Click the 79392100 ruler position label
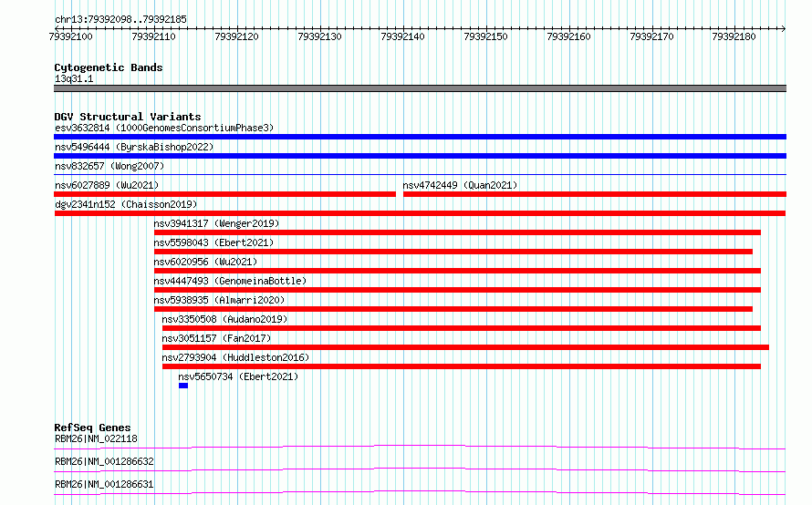 (70, 36)
